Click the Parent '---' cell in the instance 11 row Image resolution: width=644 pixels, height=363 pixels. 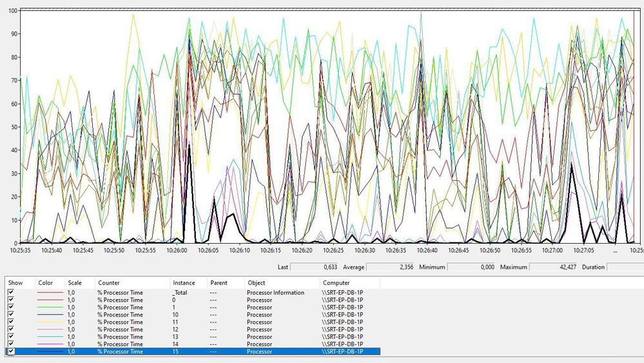click(x=213, y=322)
